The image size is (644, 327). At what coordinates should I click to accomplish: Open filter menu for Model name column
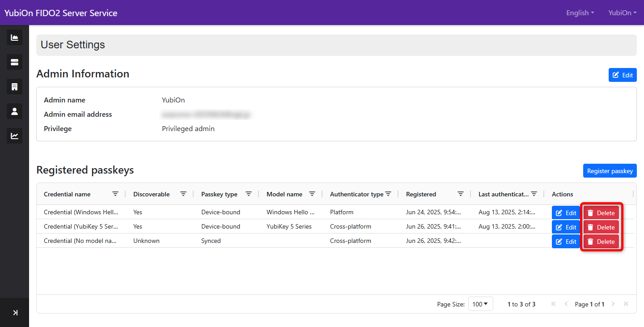[312, 194]
